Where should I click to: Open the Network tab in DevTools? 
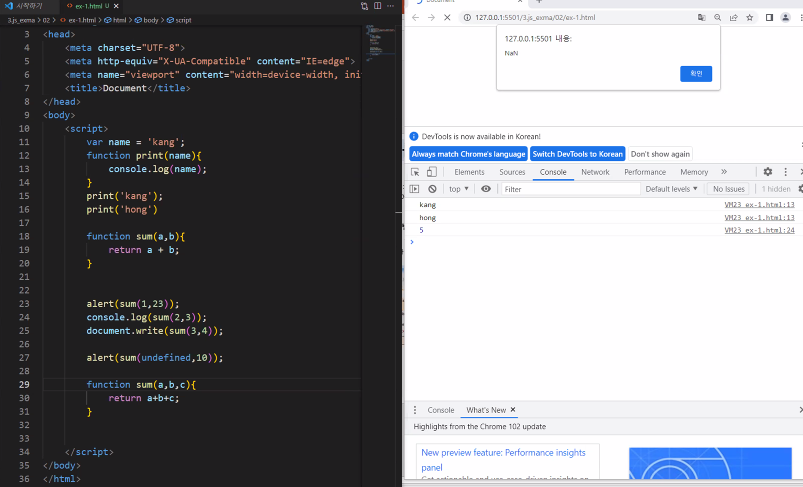pos(595,172)
